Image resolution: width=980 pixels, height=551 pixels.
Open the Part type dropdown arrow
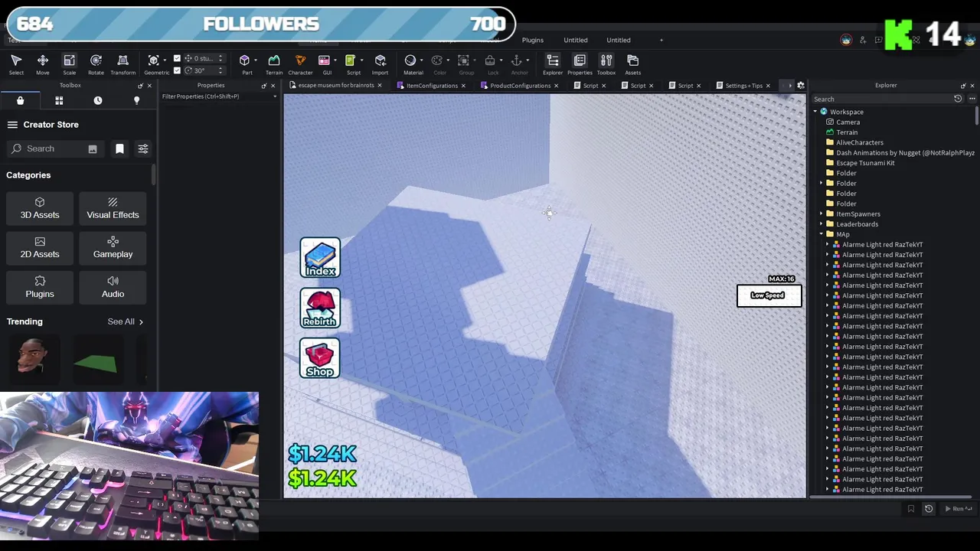tap(254, 60)
